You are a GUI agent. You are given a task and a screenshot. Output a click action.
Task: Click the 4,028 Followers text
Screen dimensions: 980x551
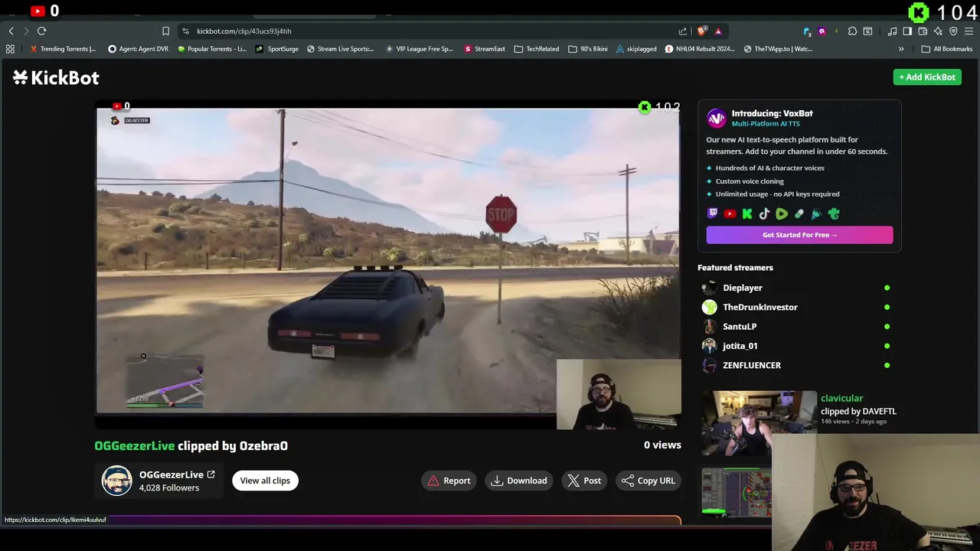[169, 487]
